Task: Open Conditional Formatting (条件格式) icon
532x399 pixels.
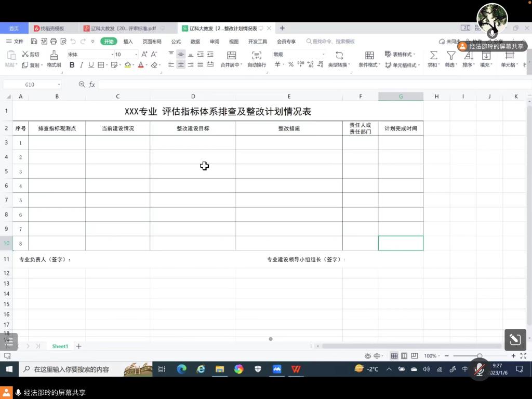Action: [369, 56]
